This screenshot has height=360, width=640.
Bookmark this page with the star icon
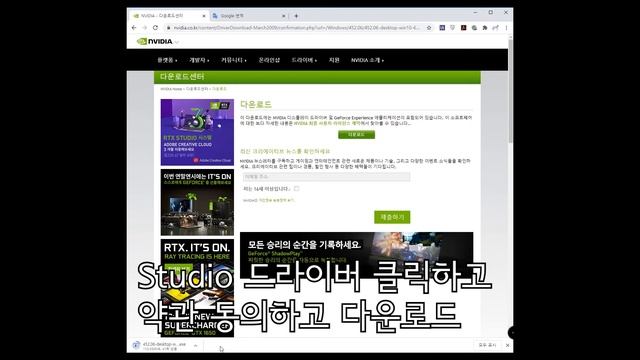(429, 28)
